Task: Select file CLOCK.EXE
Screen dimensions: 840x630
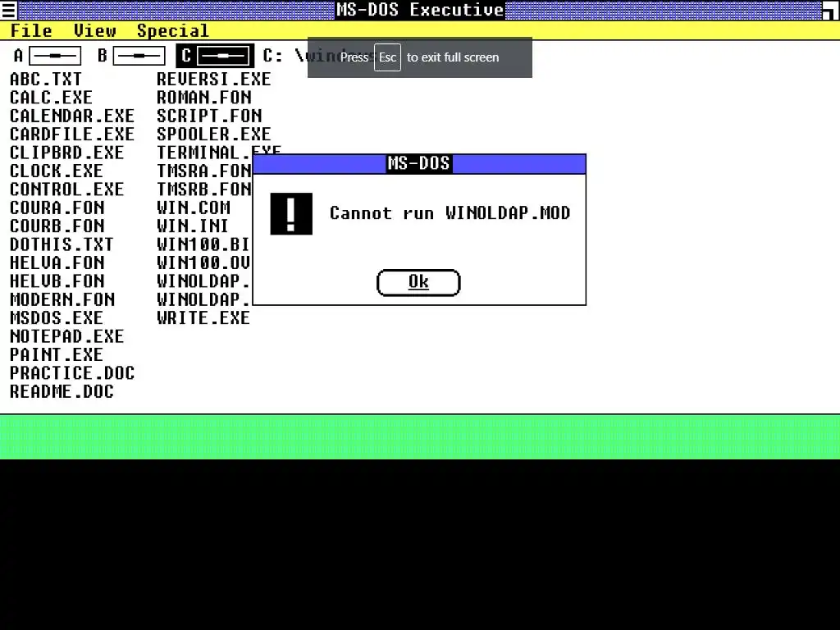Action: pos(57,171)
